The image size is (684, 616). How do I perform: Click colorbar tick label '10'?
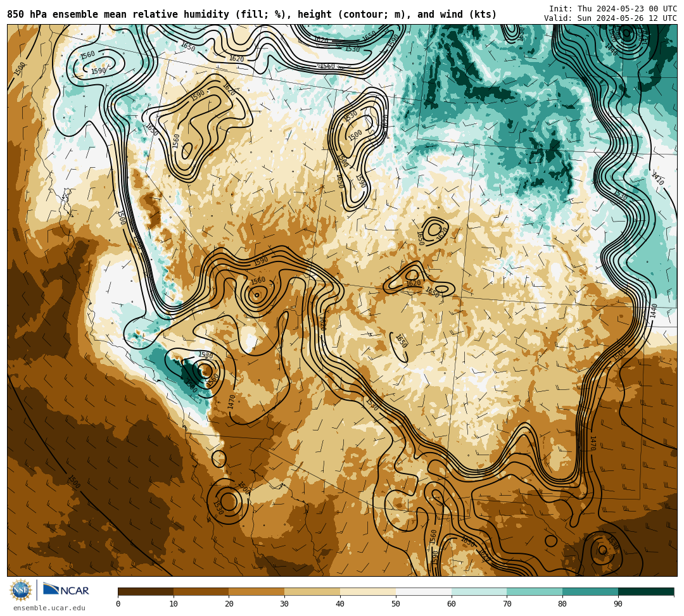[174, 604]
